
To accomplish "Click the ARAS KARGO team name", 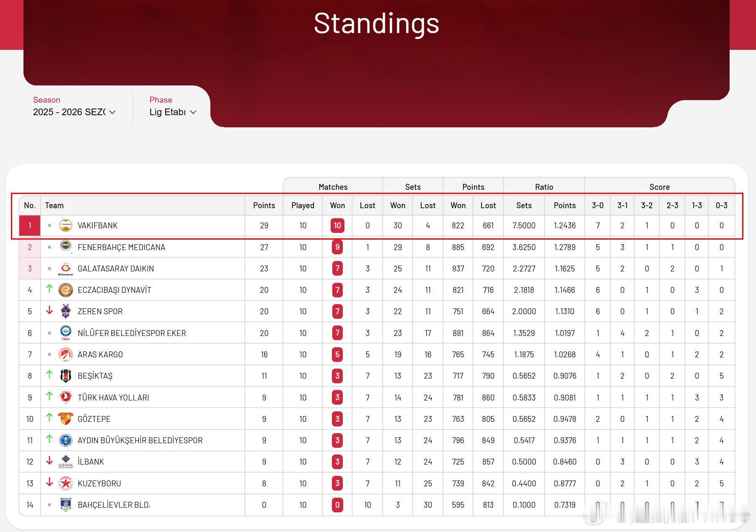I will 101,354.
